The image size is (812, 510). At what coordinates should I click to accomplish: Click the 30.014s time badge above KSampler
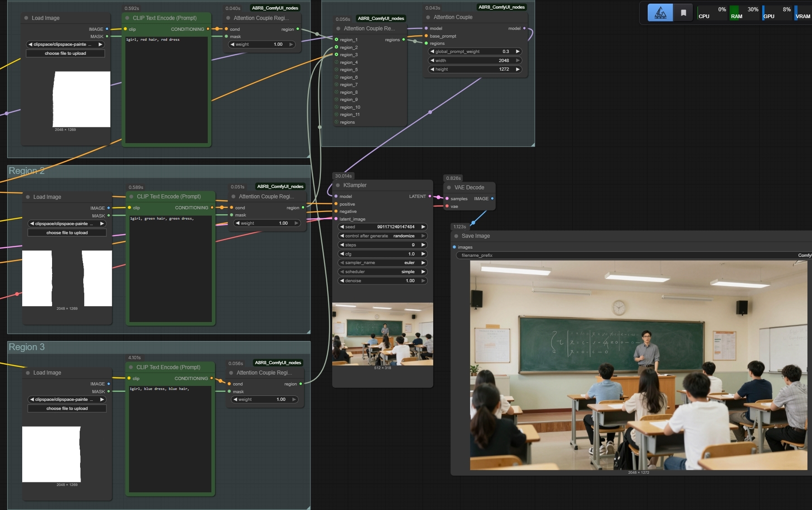[x=344, y=176]
